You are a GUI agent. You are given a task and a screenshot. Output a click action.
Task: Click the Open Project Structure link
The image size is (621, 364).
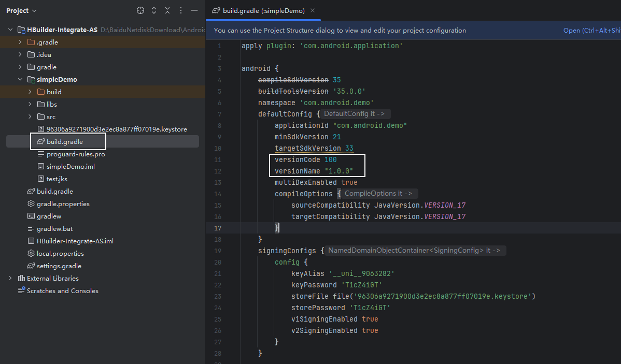click(x=591, y=31)
